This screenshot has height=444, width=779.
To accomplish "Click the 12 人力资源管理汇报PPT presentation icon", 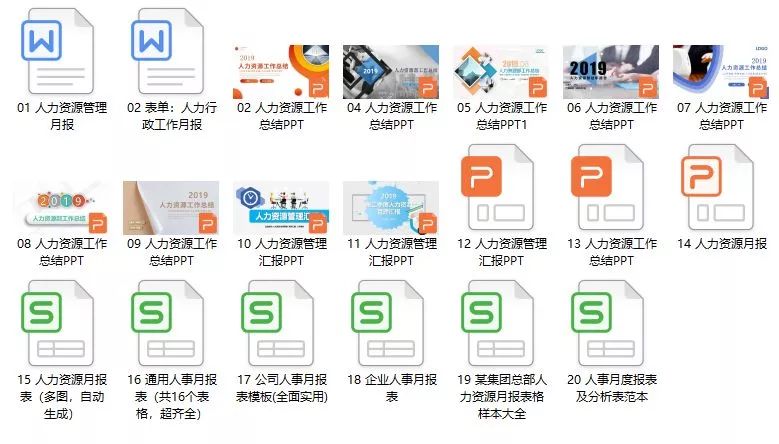I will (x=498, y=187).
